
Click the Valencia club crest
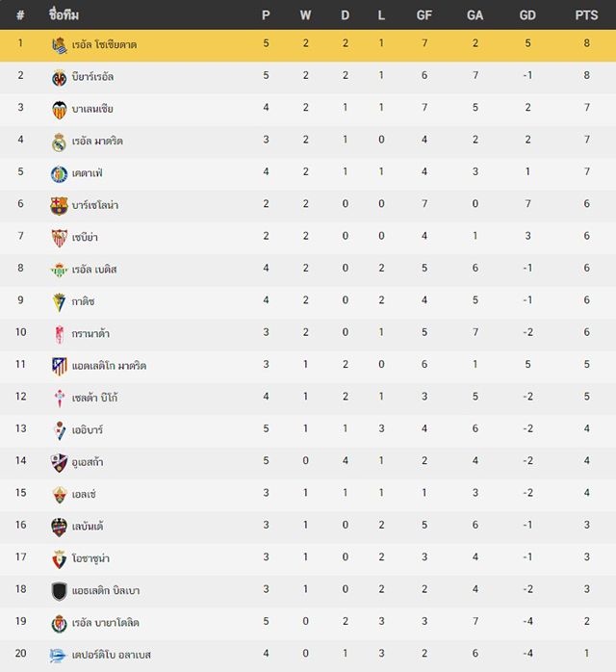59,110
